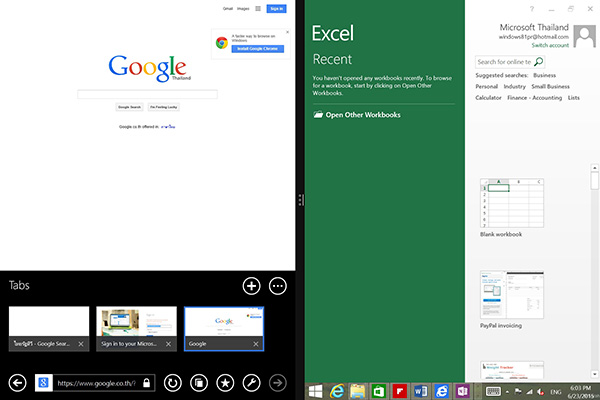This screenshot has width=600, height=400.
Task: Click the Windows Start button
Action: tap(317, 390)
